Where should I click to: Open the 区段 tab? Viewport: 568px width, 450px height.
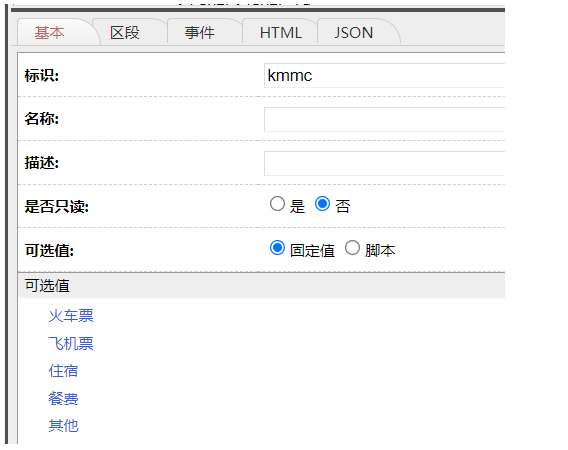click(125, 33)
